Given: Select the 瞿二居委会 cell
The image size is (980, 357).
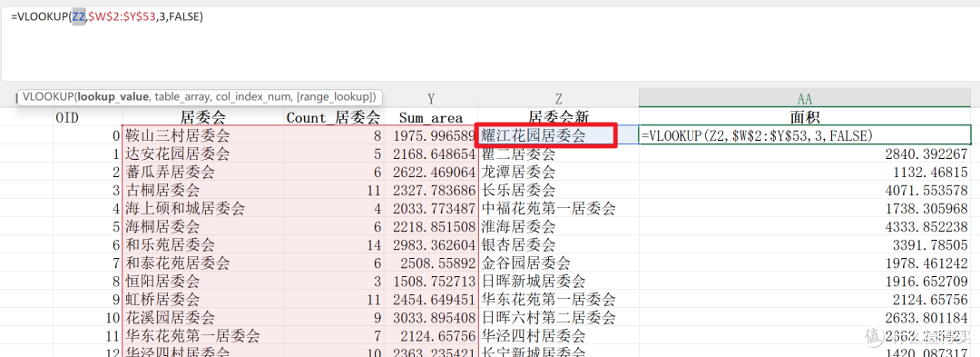Looking at the screenshot, I should point(559,154).
